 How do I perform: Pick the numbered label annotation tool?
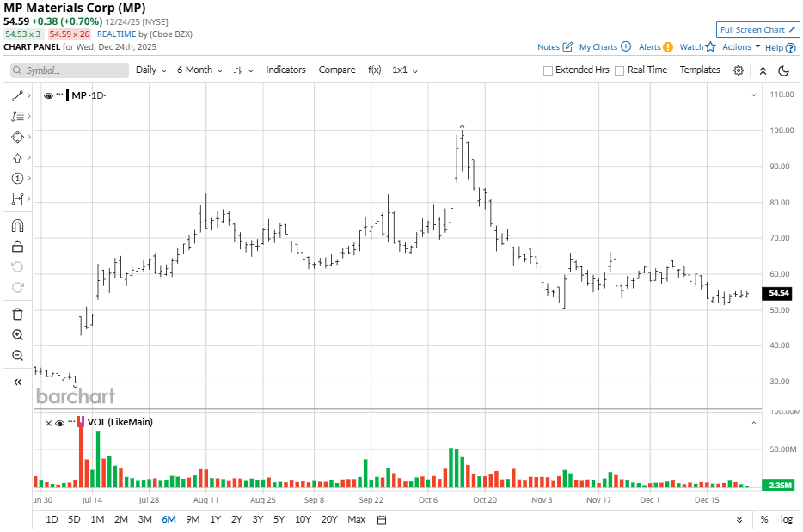(17, 178)
